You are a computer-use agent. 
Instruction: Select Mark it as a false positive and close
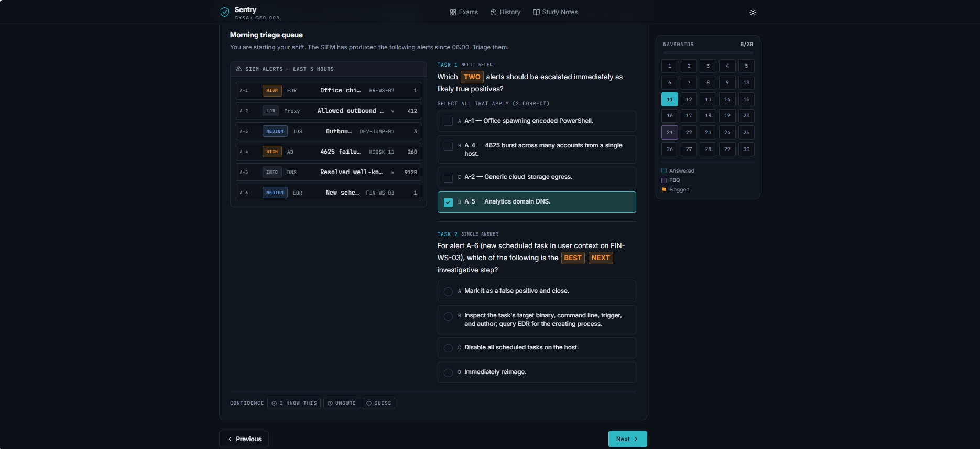click(x=537, y=291)
